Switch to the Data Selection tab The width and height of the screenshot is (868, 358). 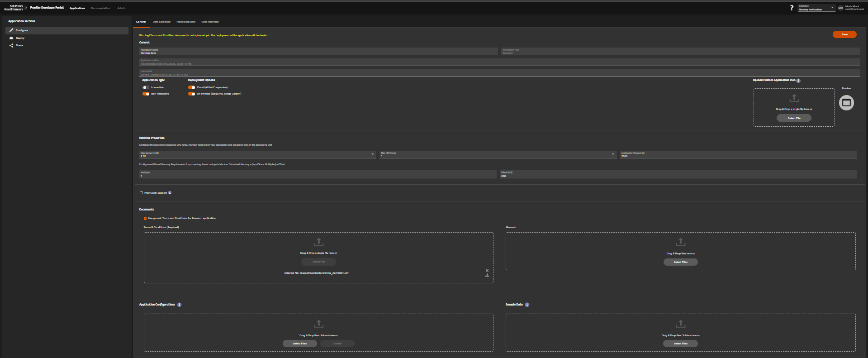click(x=161, y=22)
